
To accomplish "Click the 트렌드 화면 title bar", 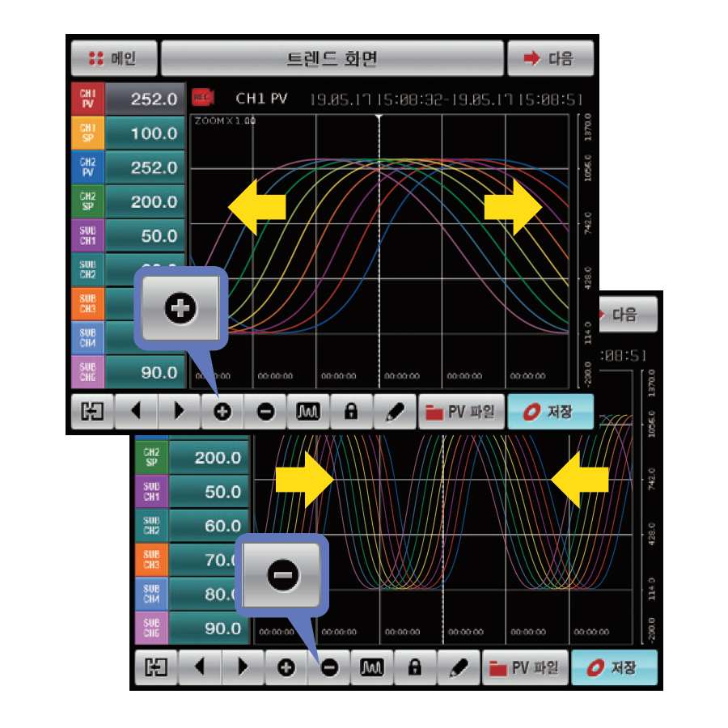I will point(332,58).
